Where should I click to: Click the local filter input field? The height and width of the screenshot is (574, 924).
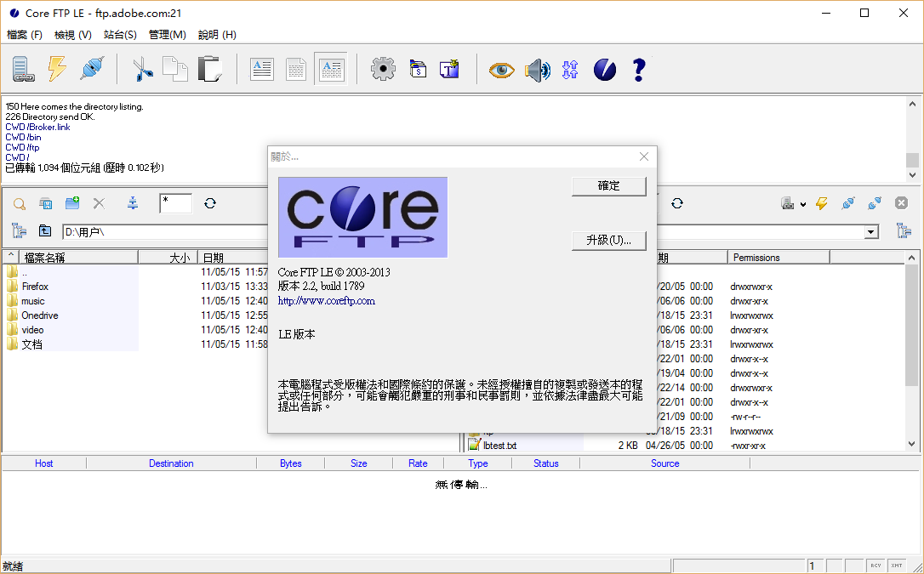pyautogui.click(x=176, y=203)
